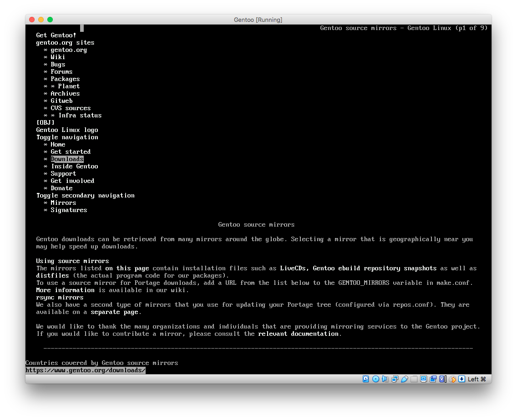Click the 'rsync mirrors' heading
517x420 pixels.
click(x=60, y=297)
